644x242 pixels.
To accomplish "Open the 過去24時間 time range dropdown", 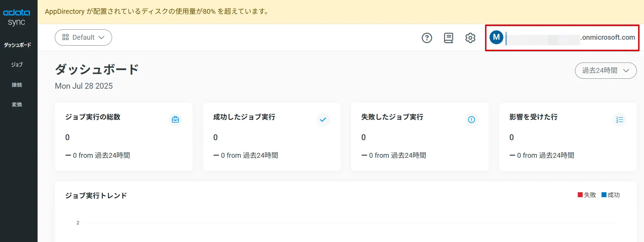I will pyautogui.click(x=605, y=70).
